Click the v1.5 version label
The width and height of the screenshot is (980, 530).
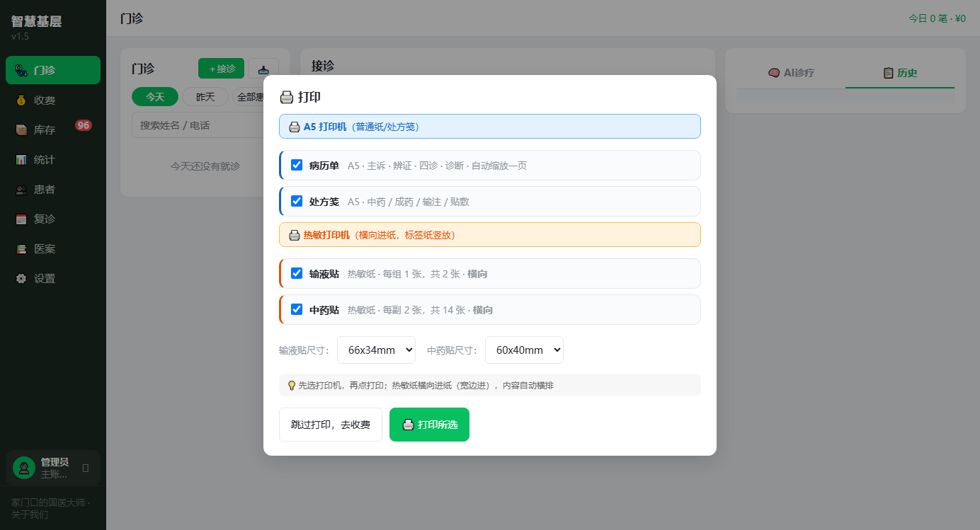[x=20, y=36]
